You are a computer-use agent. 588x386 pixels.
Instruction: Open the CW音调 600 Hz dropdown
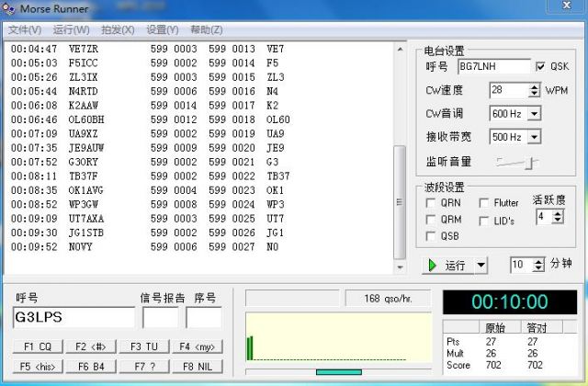[x=535, y=113]
